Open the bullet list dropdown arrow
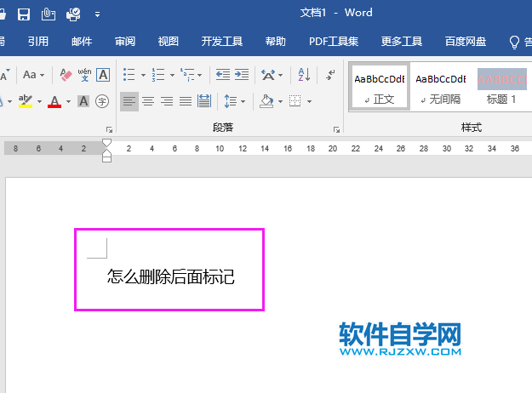532x393 pixels. [141, 75]
